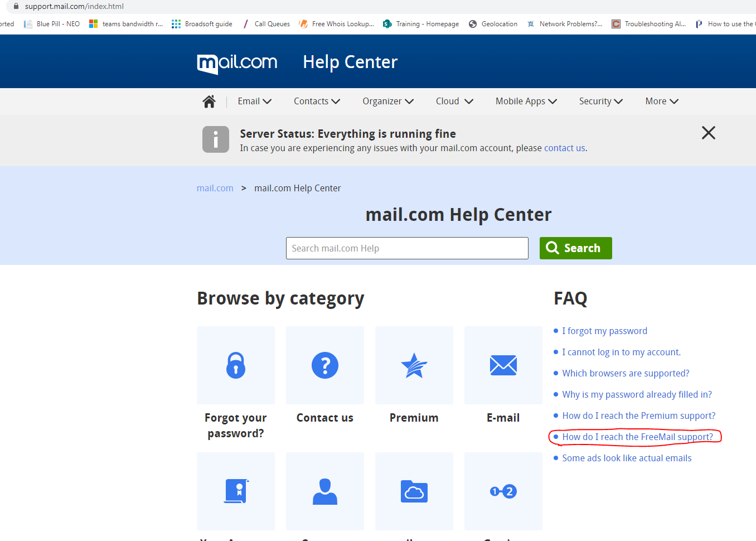The height and width of the screenshot is (541, 756).
Task: Expand the Contacts dropdown menu
Action: (317, 102)
